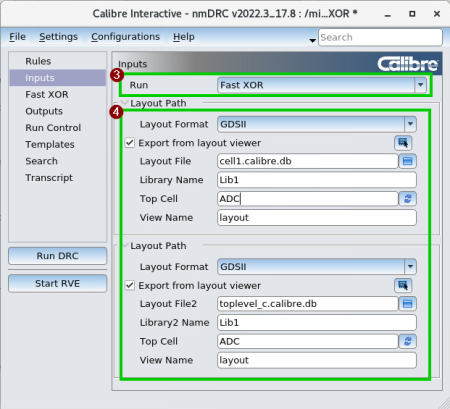The image size is (450, 409).
Task: Collapse the second Layout Path section
Action: tap(125, 245)
